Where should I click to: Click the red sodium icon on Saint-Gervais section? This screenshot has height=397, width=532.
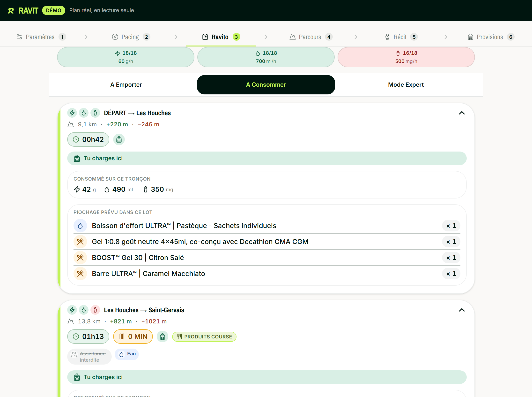pos(95,310)
